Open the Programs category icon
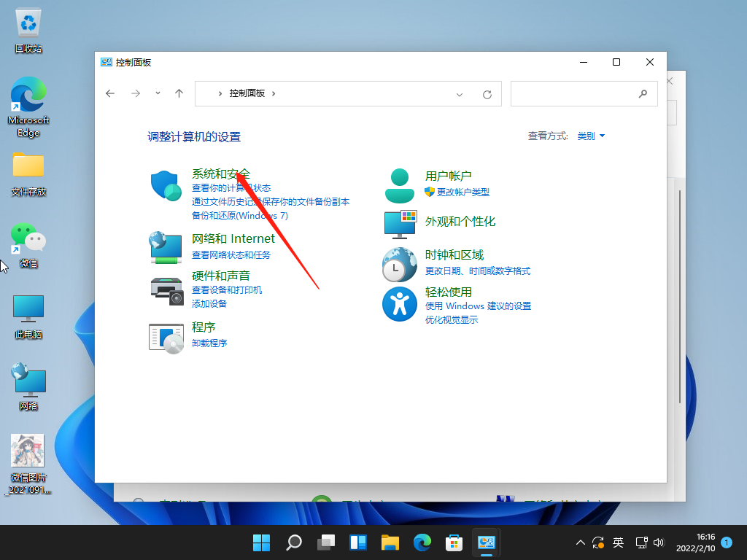This screenshot has width=747, height=560. click(x=166, y=338)
